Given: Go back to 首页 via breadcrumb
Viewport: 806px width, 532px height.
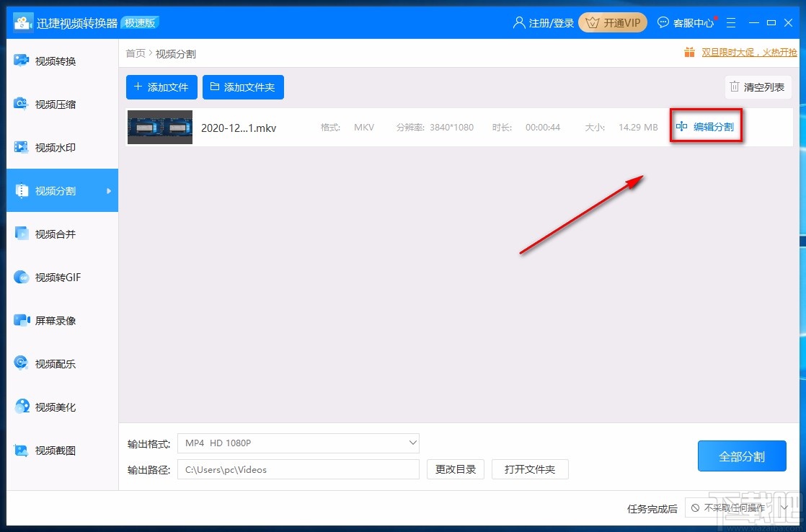Looking at the screenshot, I should 135,53.
